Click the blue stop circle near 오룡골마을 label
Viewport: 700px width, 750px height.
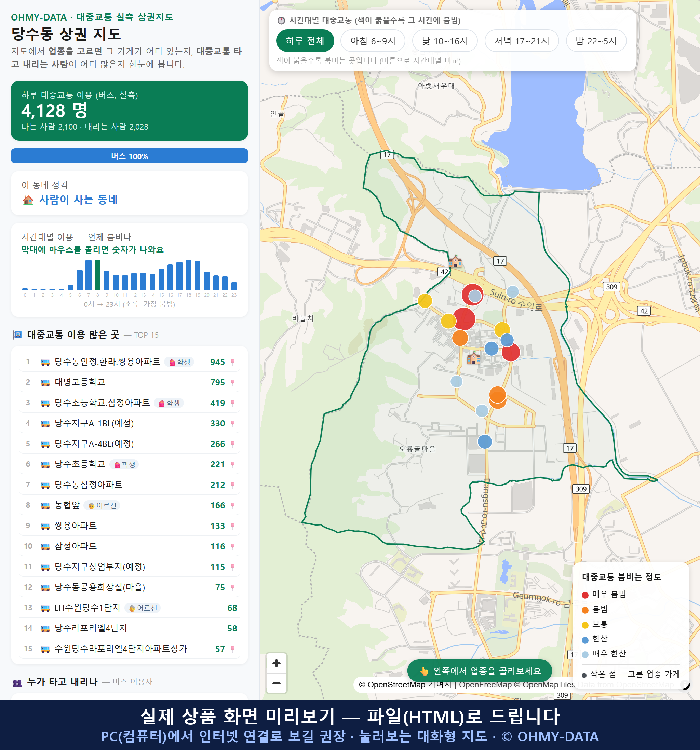[485, 441]
